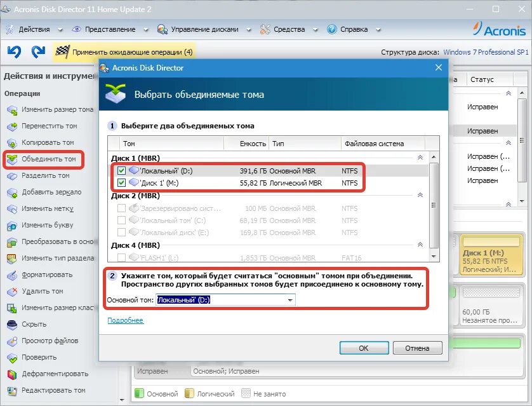Uncheck the 'Диск 1' (M:) volume checkbox
Image resolution: width=532 pixels, height=406 pixels.
(x=121, y=183)
